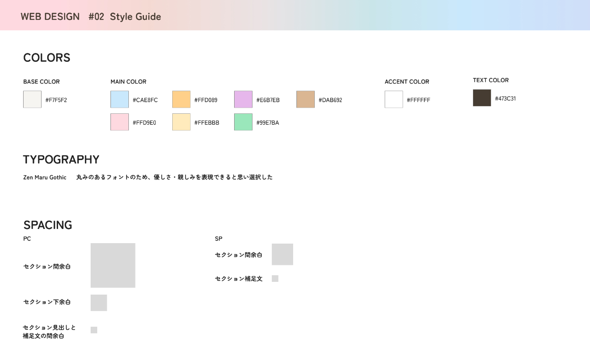590x364 pixels.
Task: Select the dark brown text color swatch
Action: tap(482, 98)
